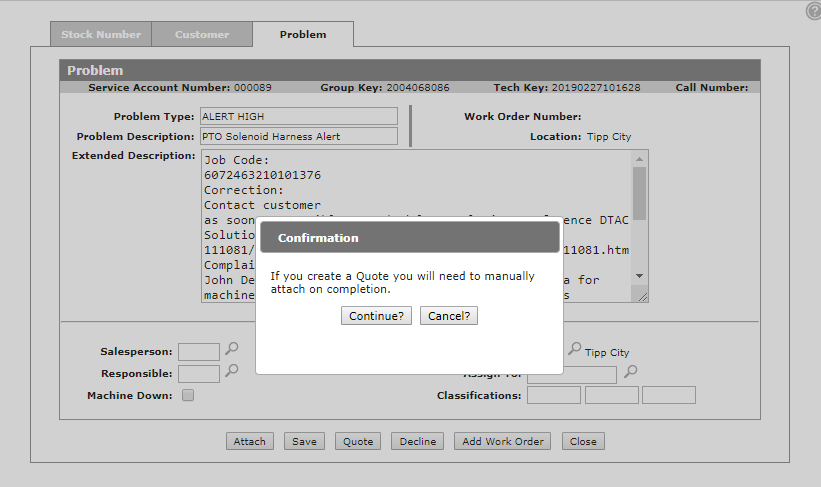Click the Extended Description scroll-up arrow
This screenshot has width=821, height=487.
pyautogui.click(x=639, y=159)
